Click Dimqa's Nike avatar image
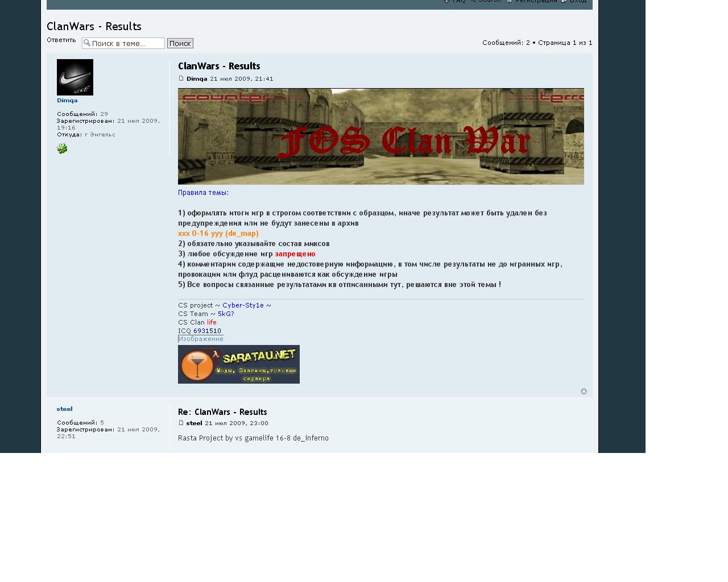 tap(75, 77)
